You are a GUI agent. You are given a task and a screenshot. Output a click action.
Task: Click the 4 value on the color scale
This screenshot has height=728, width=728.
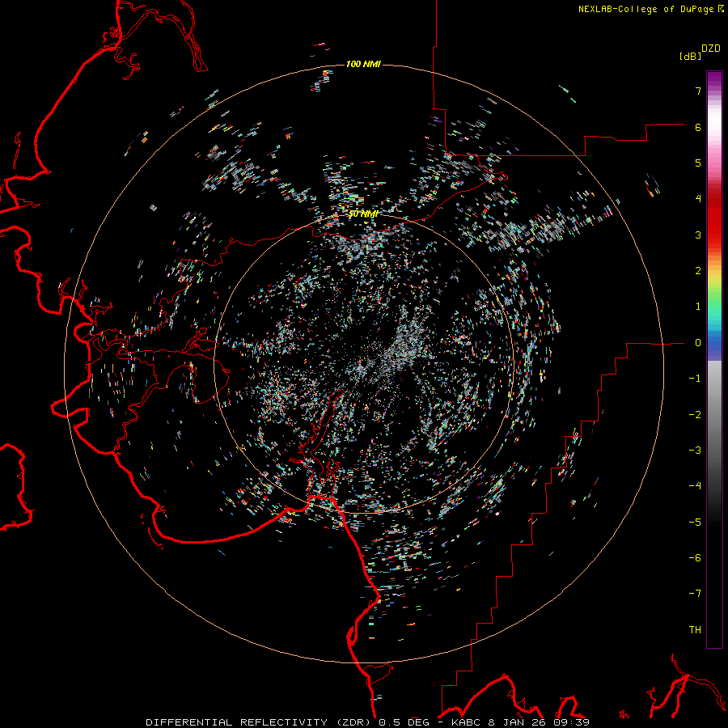pyautogui.click(x=698, y=199)
